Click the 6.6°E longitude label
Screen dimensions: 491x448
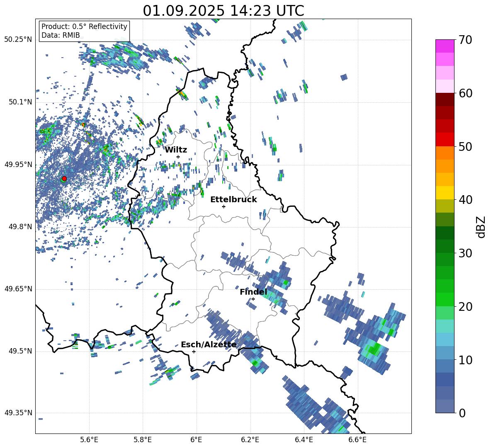click(357, 440)
